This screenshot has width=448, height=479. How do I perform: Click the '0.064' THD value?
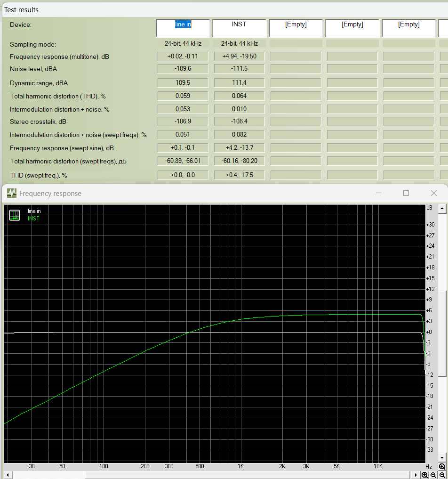point(239,96)
